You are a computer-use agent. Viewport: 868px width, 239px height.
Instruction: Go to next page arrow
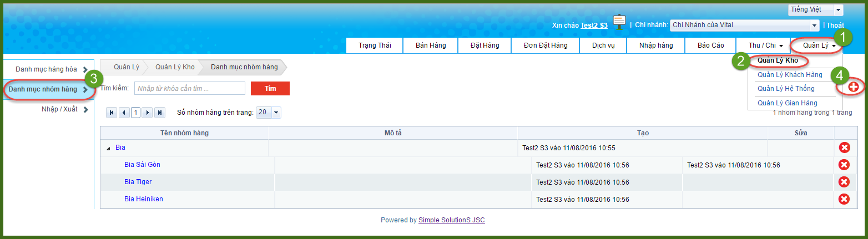pos(148,113)
